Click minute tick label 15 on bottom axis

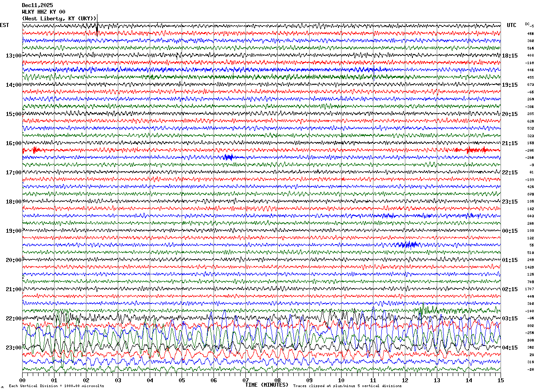tap(501, 380)
